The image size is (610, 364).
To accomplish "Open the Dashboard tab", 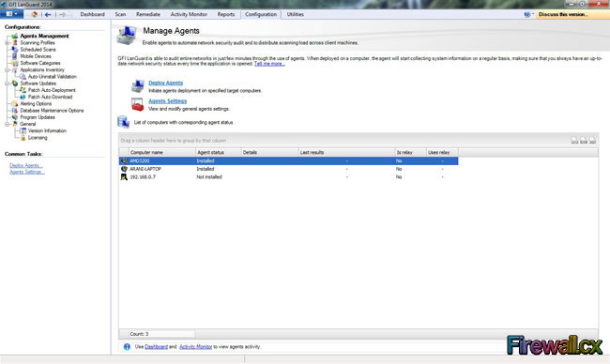I will [x=92, y=14].
